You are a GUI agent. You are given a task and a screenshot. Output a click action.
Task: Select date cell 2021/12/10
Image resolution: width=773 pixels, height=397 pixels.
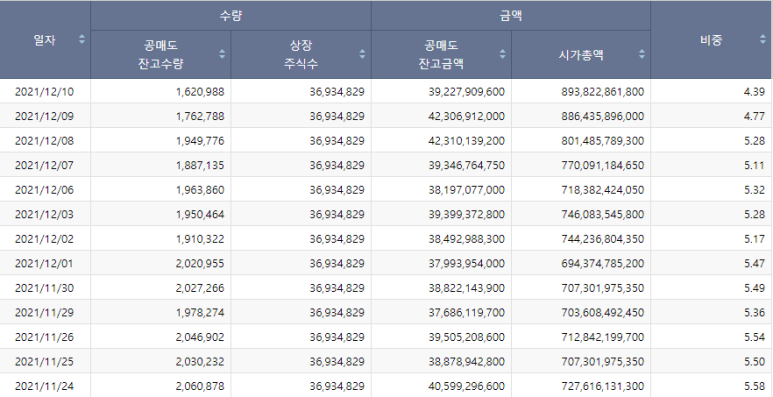pos(44,92)
